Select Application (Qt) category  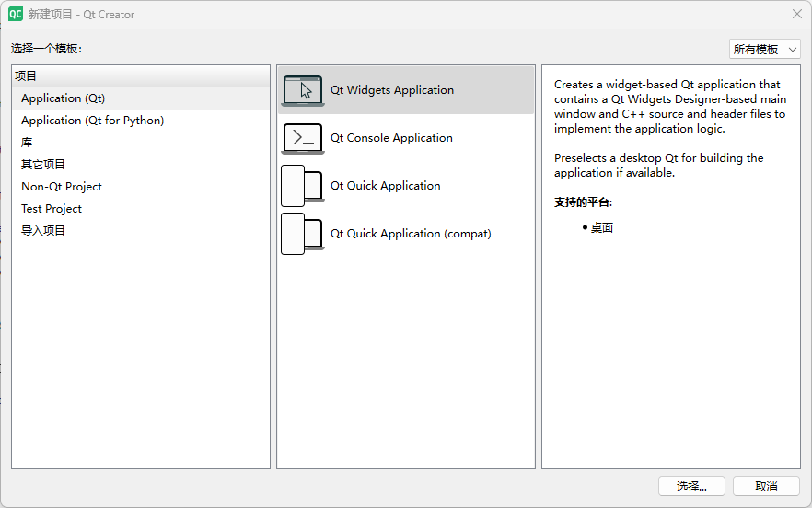point(141,98)
